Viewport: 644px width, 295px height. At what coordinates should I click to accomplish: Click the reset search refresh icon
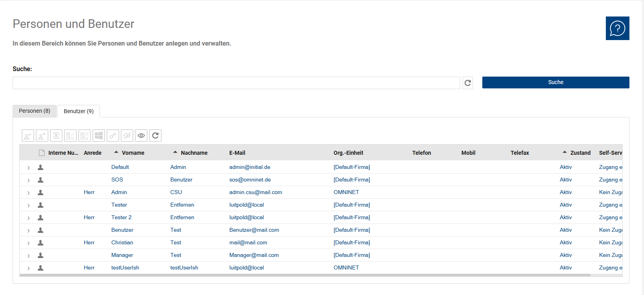click(x=468, y=83)
